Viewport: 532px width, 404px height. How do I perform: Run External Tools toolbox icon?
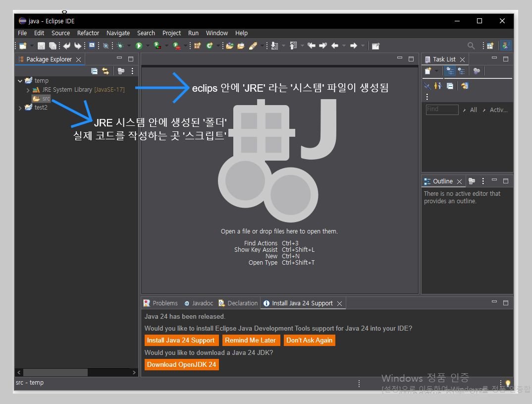[x=176, y=46]
